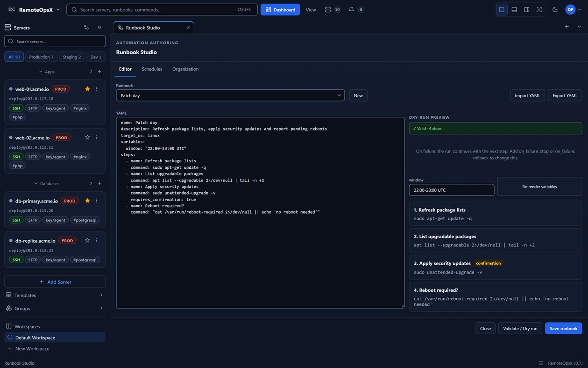Activate the focus mode icon
The height and width of the screenshot is (368, 588).
pyautogui.click(x=539, y=9)
